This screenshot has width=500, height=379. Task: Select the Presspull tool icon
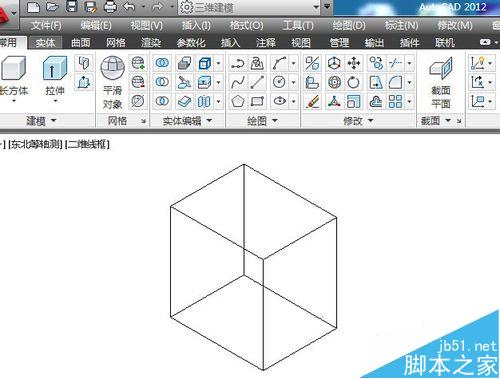84,82
